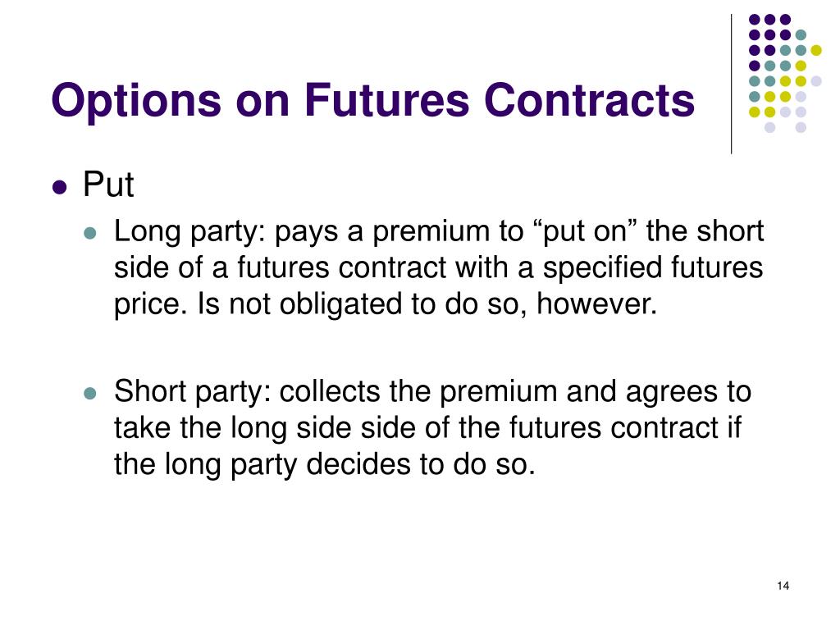
Task: Click the top-left purple dot in the grid
Action: [755, 20]
